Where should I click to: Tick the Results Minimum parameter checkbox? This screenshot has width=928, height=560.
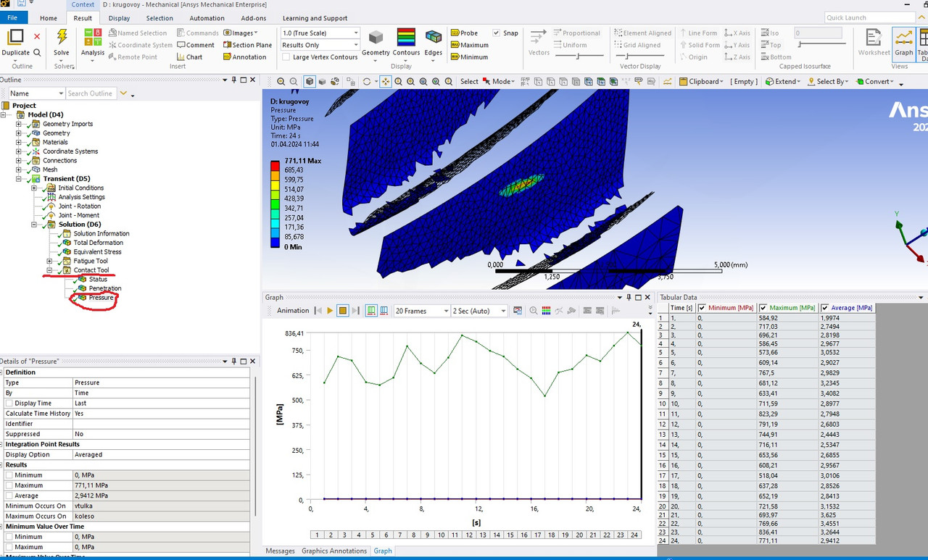point(9,475)
